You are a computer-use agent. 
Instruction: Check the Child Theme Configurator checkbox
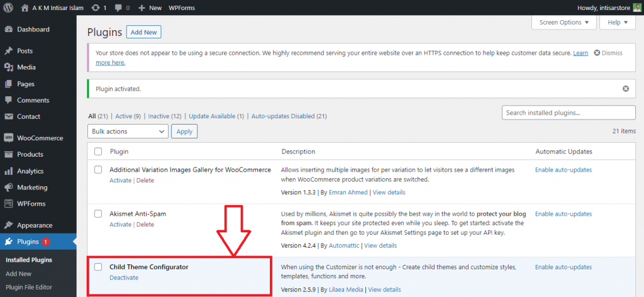98,267
